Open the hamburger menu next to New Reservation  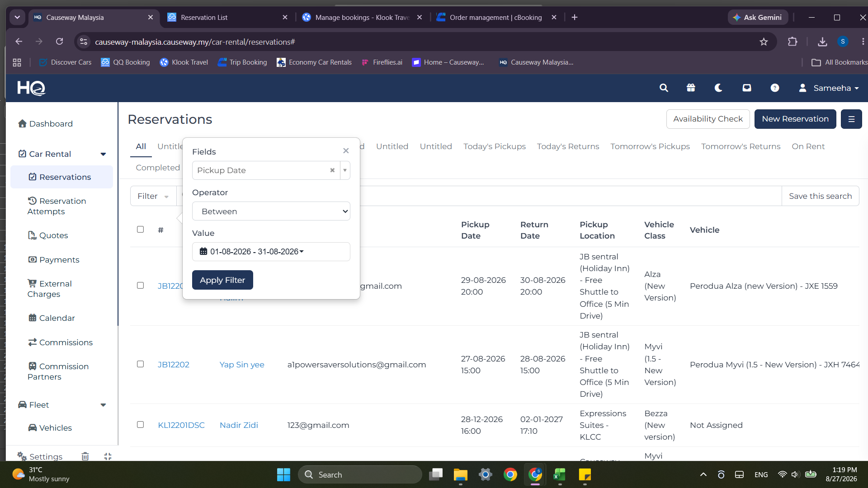point(851,119)
